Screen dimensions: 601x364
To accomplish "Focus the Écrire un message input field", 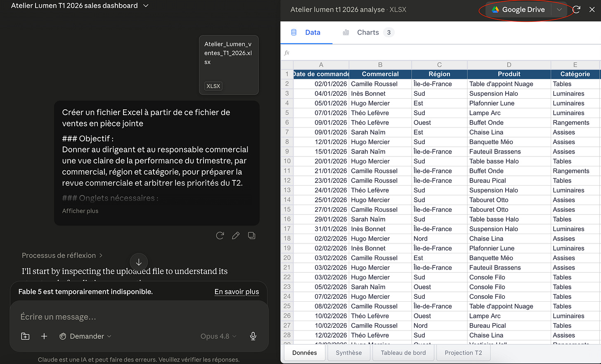I will tap(139, 317).
